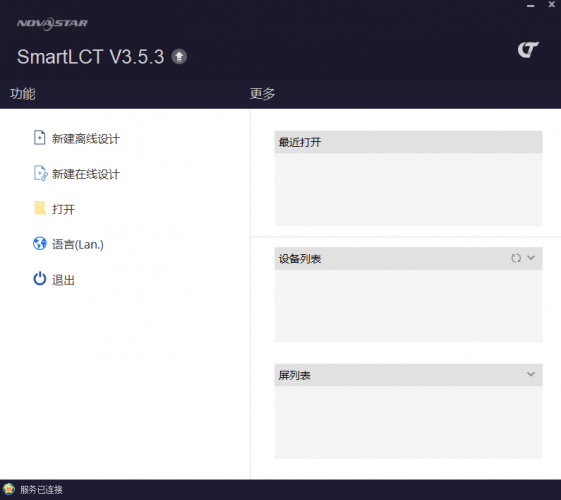Click the 新建在线设计 document icon
561x500 pixels.
point(40,173)
